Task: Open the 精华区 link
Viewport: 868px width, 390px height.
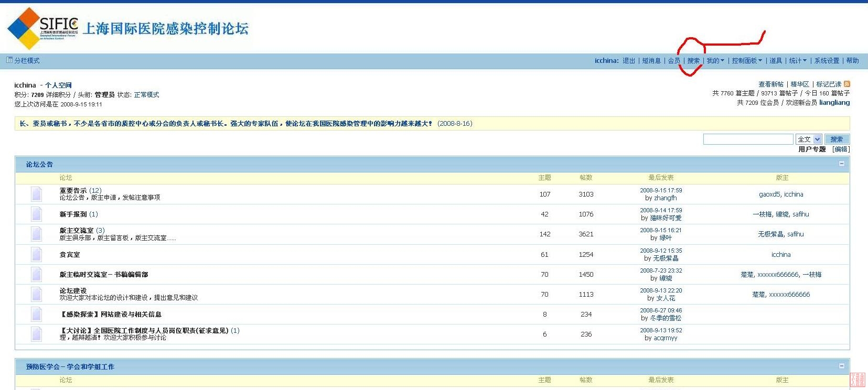Action: click(x=800, y=84)
